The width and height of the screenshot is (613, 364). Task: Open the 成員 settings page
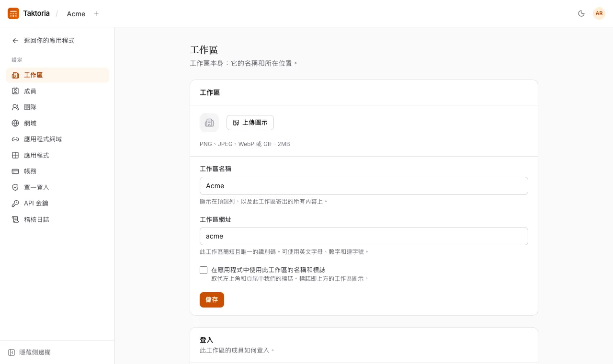coord(57,91)
